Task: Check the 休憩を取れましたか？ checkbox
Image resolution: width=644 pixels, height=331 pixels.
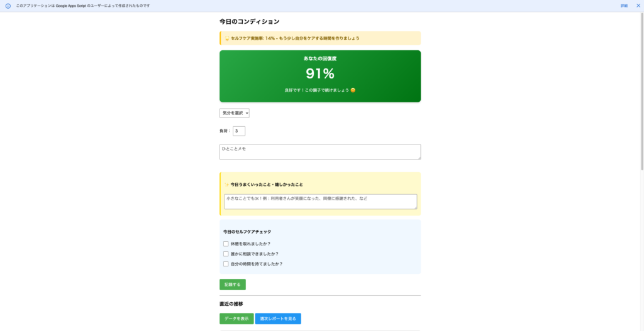Action: [x=226, y=244]
